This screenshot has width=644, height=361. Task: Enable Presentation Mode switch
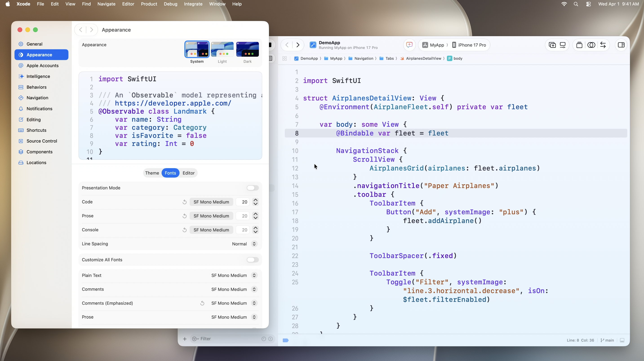[x=253, y=188]
